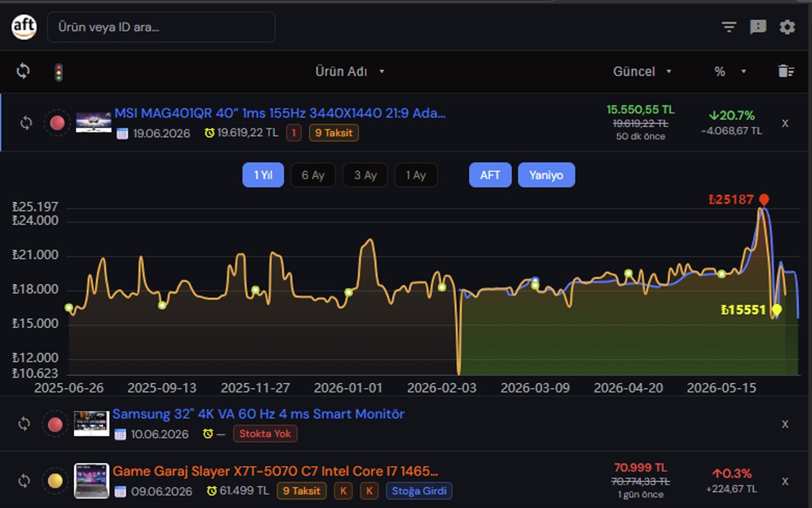The image size is (812, 508).
Task: Click the calendar icon next to 10.06.2026
Action: tap(121, 434)
